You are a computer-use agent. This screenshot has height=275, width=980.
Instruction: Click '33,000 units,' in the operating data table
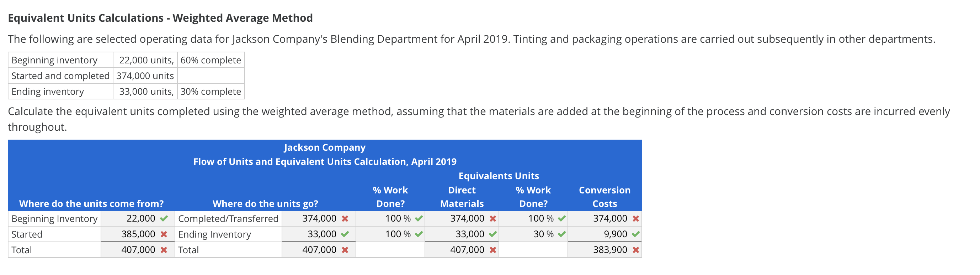(147, 92)
